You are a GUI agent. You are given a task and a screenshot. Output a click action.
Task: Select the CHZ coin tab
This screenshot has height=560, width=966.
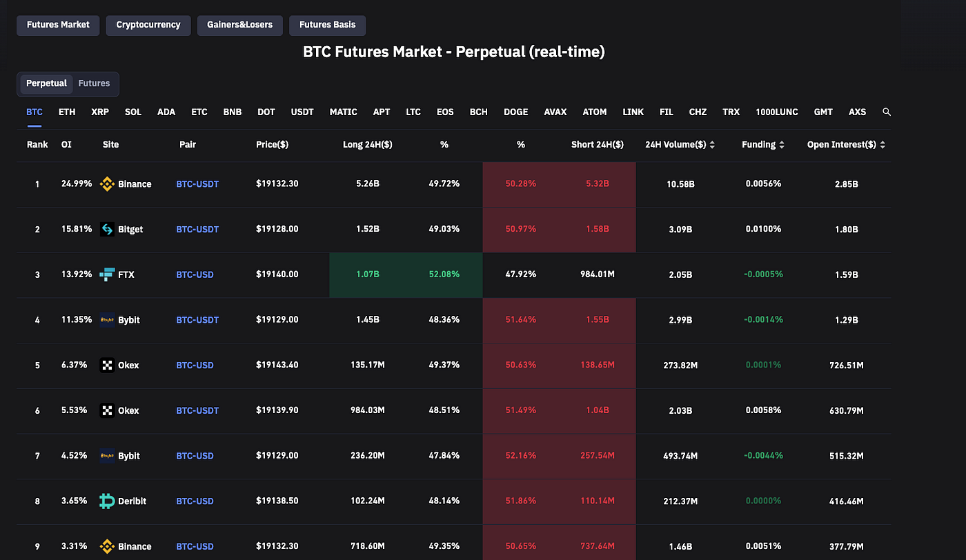(698, 112)
